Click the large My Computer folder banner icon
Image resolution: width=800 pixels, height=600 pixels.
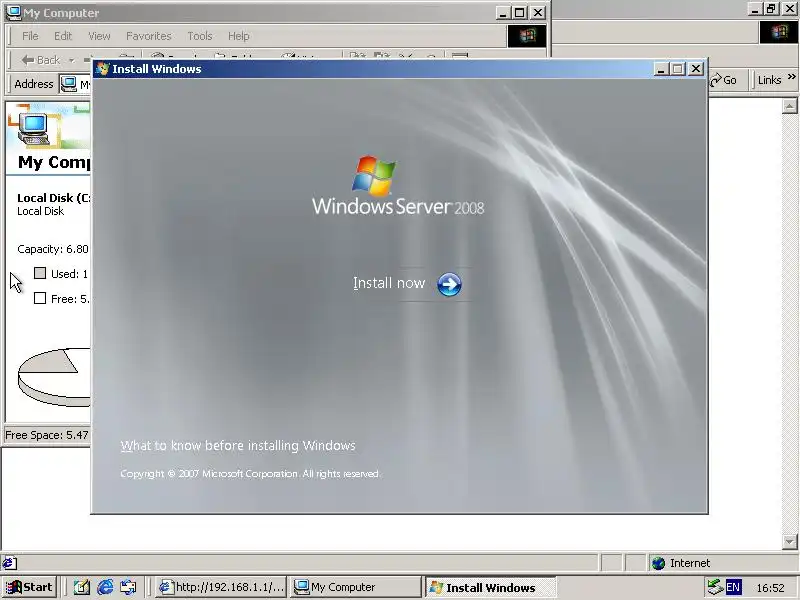coord(34,127)
